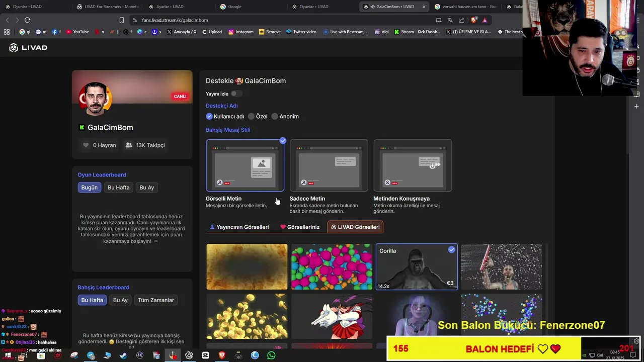Choose the Metinden Konuşmaya message style card
The width and height of the screenshot is (644, 362).
point(413,165)
